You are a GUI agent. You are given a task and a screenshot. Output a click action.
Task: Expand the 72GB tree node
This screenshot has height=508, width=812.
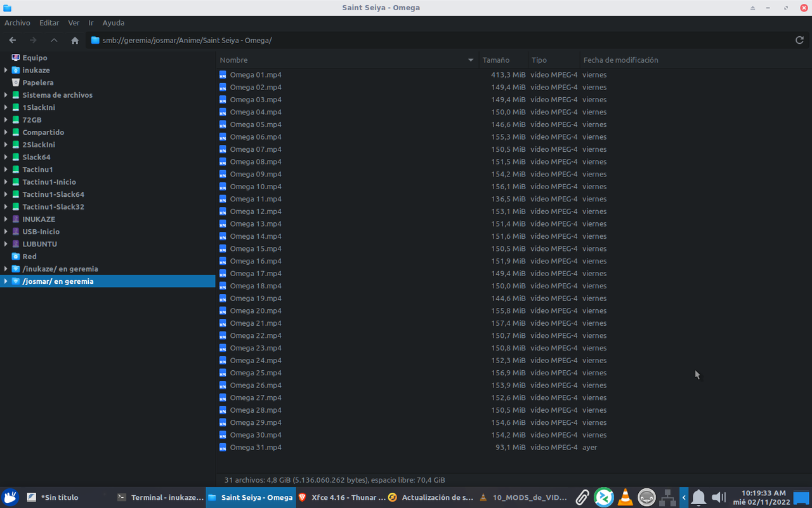point(6,120)
